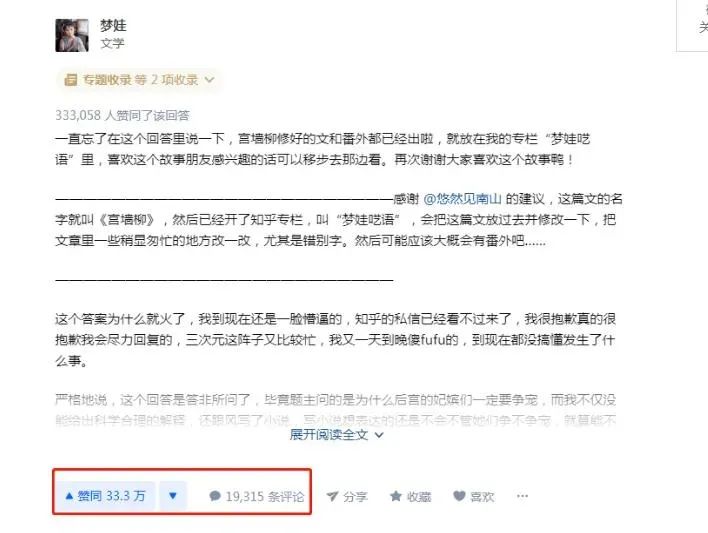Click the 专题收录 collection icon
This screenshot has height=533, width=708.
[70, 80]
